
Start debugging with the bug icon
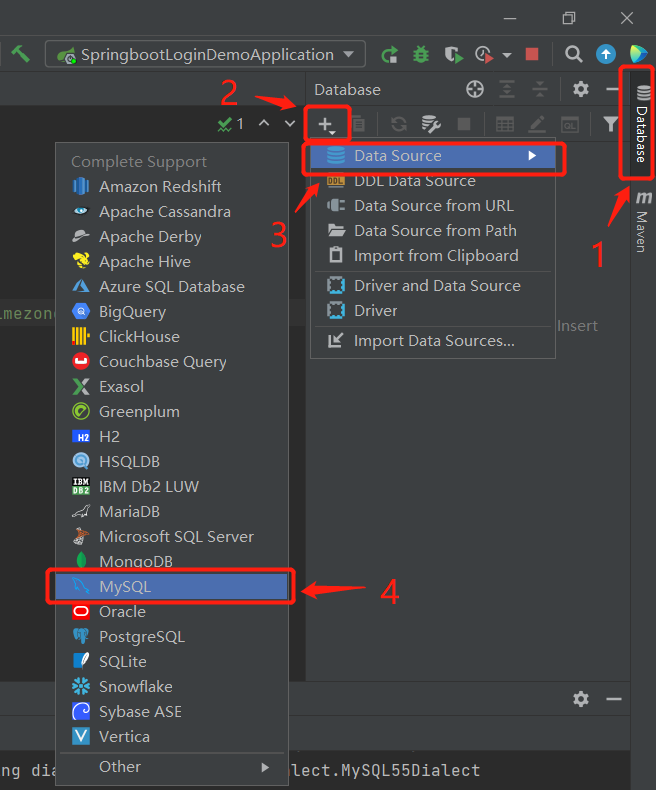421,54
